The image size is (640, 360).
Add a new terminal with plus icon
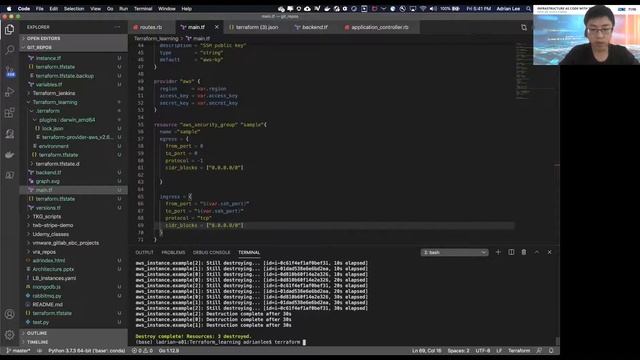click(498, 252)
